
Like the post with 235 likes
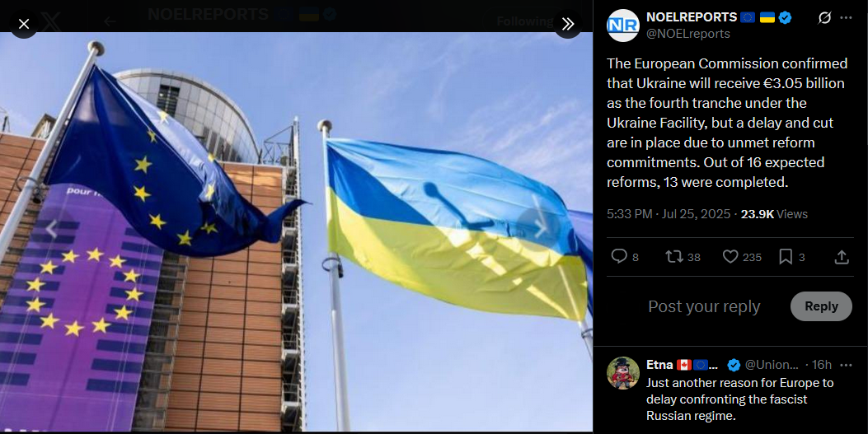pos(742,257)
